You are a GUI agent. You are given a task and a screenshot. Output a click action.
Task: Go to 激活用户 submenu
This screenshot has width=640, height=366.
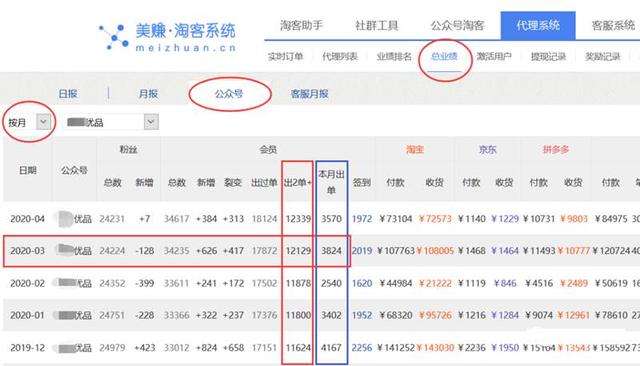(x=494, y=56)
